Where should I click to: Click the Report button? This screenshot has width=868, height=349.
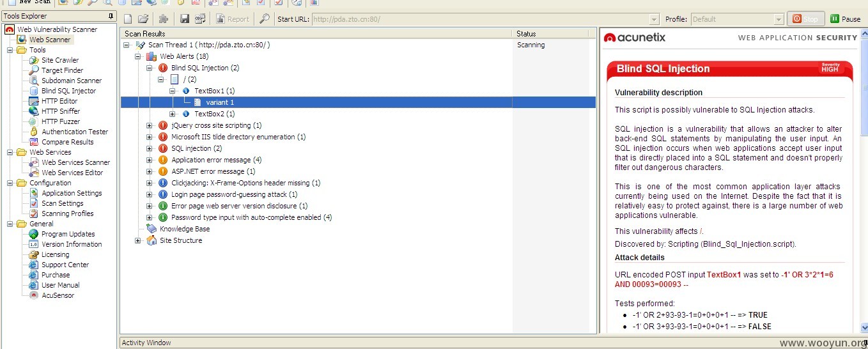(x=233, y=19)
